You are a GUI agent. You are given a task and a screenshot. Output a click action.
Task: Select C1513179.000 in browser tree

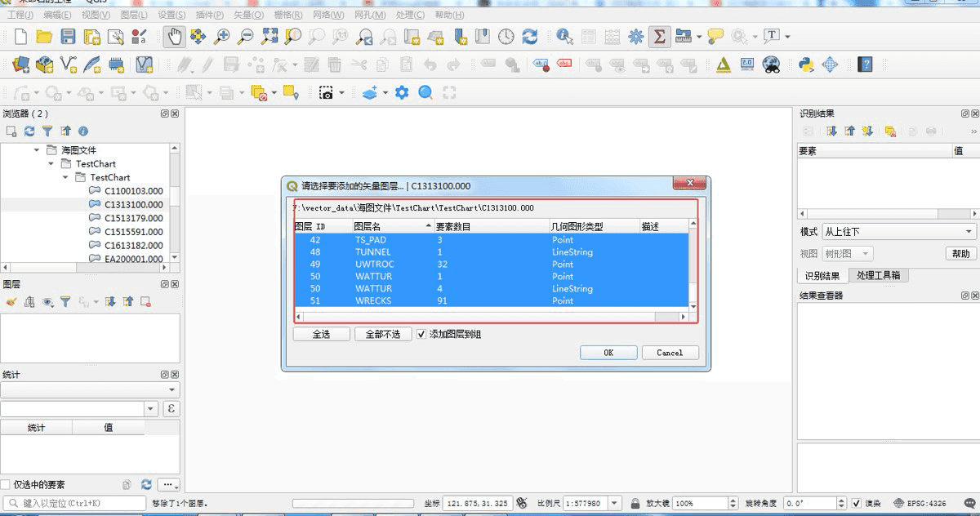click(x=133, y=218)
